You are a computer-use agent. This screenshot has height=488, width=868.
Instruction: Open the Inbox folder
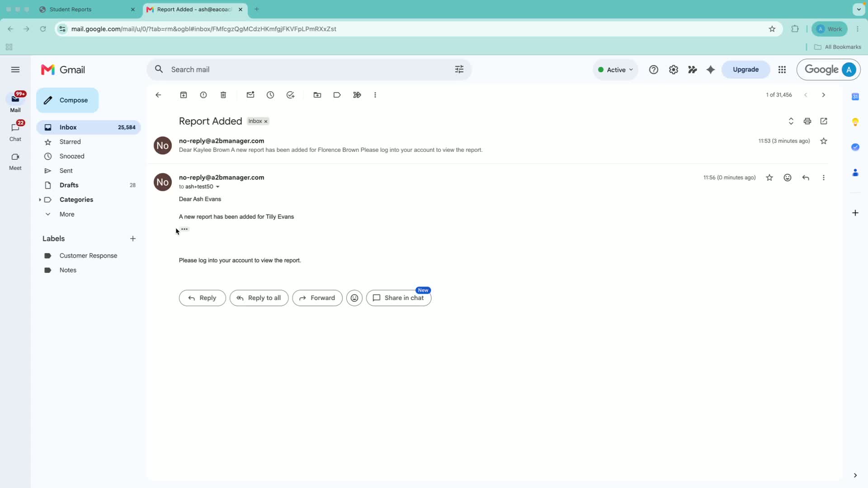point(89,127)
